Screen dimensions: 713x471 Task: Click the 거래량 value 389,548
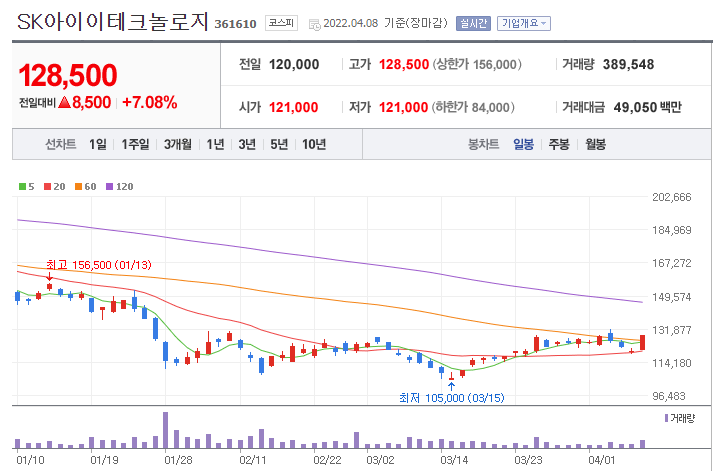click(628, 65)
